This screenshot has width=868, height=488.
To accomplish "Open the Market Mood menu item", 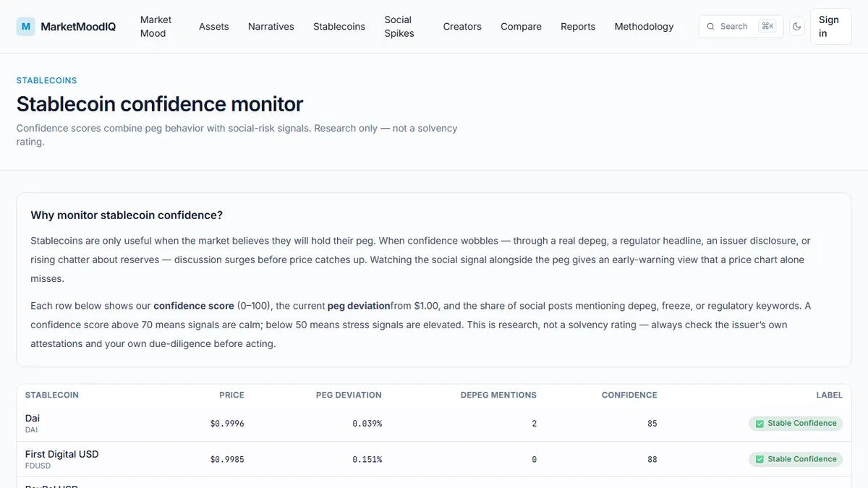I will [x=156, y=27].
